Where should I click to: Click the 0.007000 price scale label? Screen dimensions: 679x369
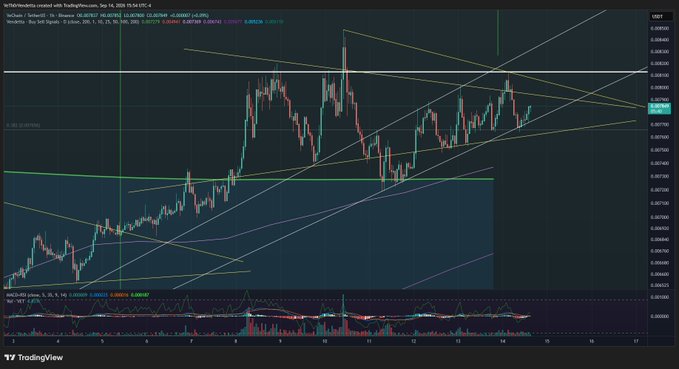(x=660, y=217)
